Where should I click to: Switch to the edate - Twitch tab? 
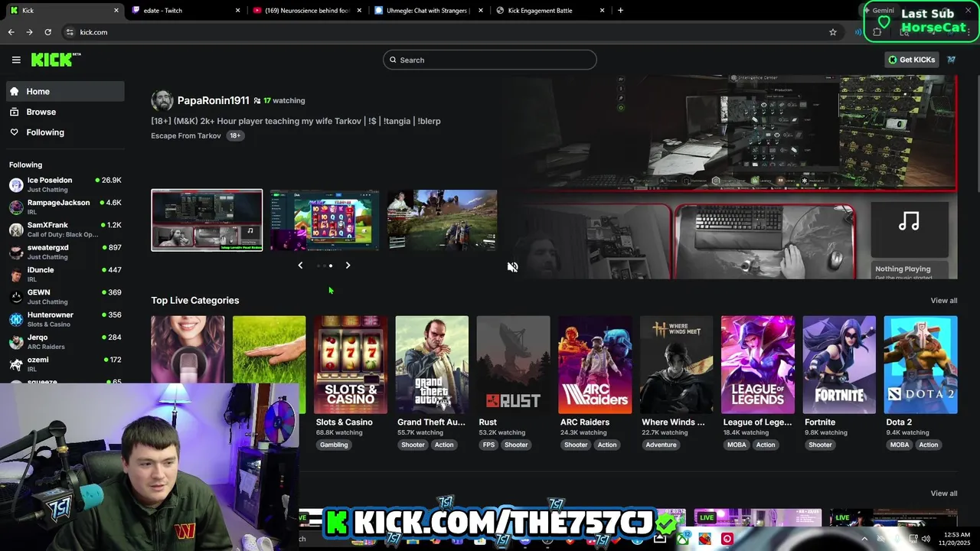pyautogui.click(x=184, y=11)
